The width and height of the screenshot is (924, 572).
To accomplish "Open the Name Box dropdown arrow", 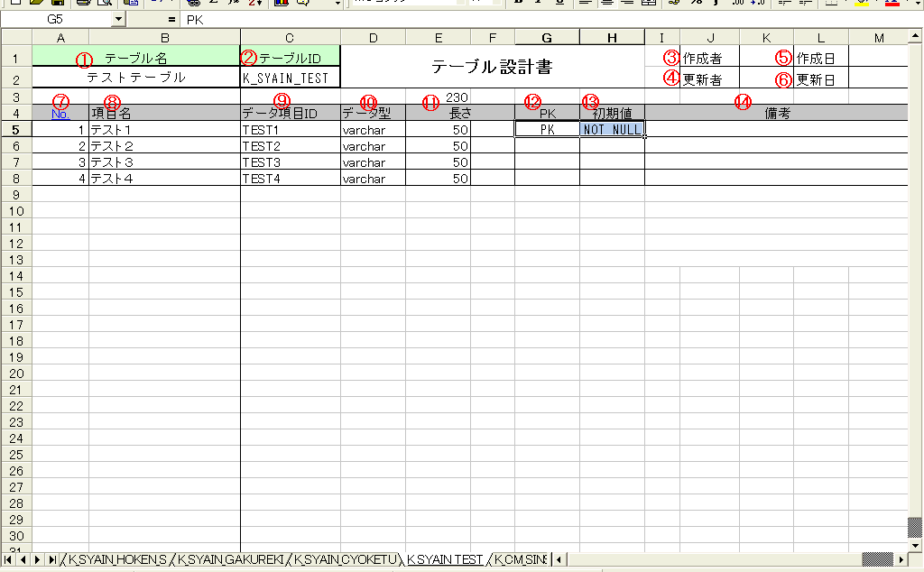I will click(119, 19).
